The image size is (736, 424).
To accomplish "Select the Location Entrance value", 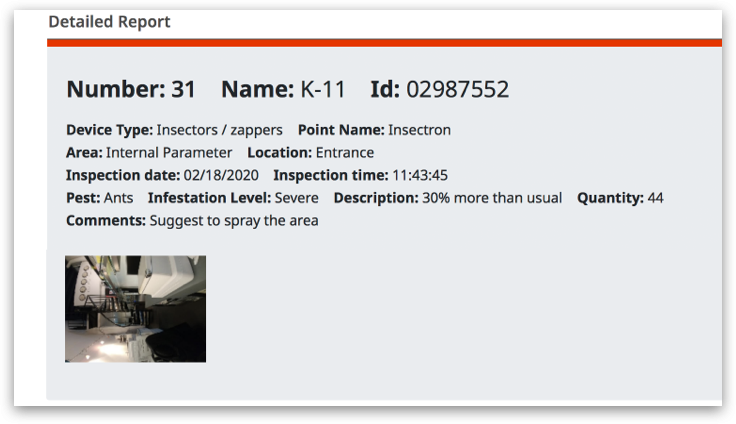I will click(345, 153).
